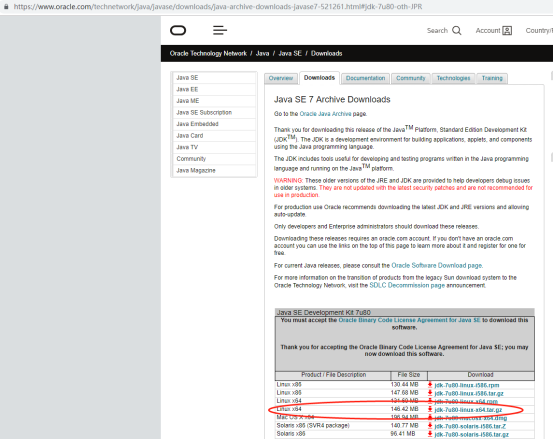The height and width of the screenshot is (440, 554).
Task: Click the Downloads breadcrumb link
Action: (x=326, y=53)
